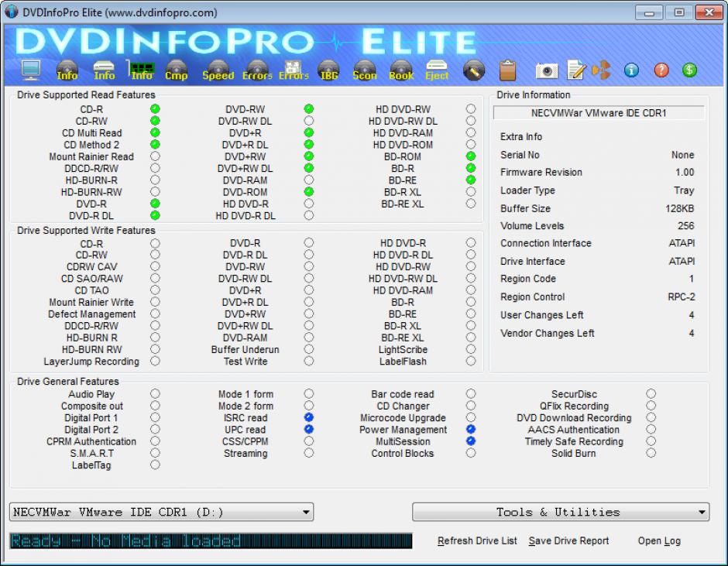Viewport: 728px width, 566px height.
Task: Click the LabelFlash write indicator
Action: (x=471, y=361)
